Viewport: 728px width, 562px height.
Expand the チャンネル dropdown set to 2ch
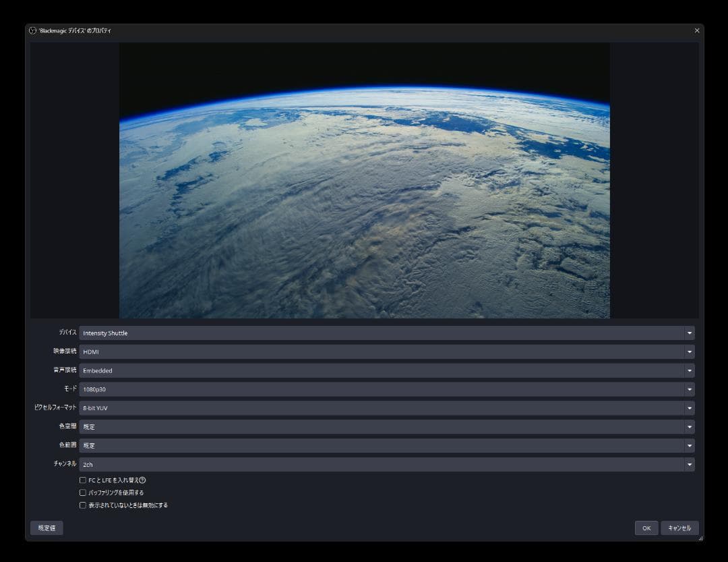(x=386, y=464)
